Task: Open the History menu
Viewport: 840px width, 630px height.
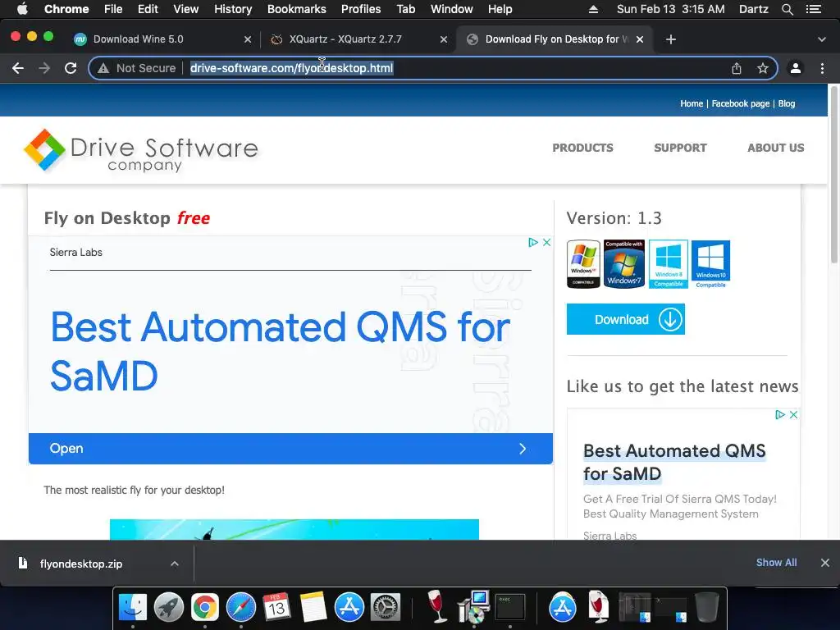Action: 233,9
